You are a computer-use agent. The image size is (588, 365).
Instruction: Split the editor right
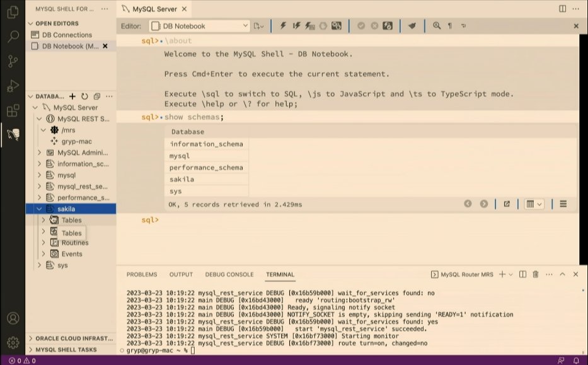pos(563,9)
